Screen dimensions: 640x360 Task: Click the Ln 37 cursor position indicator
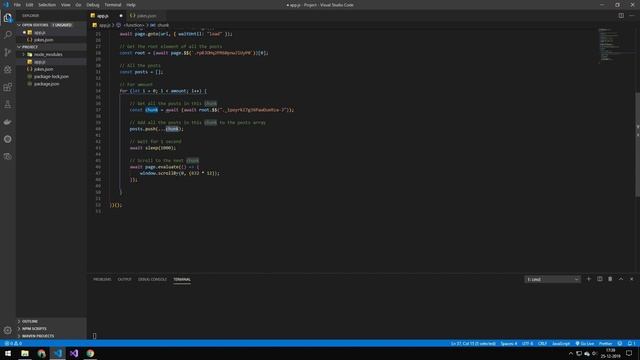click(x=473, y=344)
